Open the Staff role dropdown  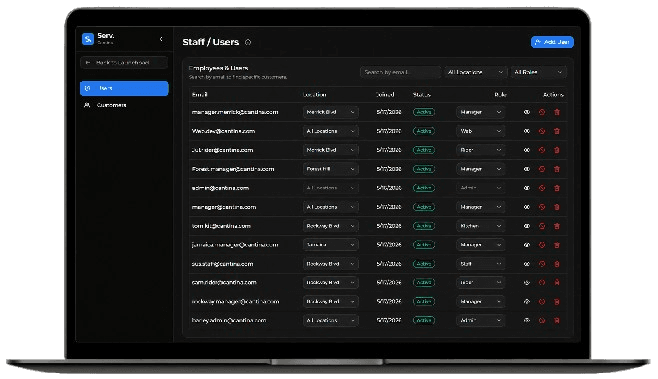(480, 264)
